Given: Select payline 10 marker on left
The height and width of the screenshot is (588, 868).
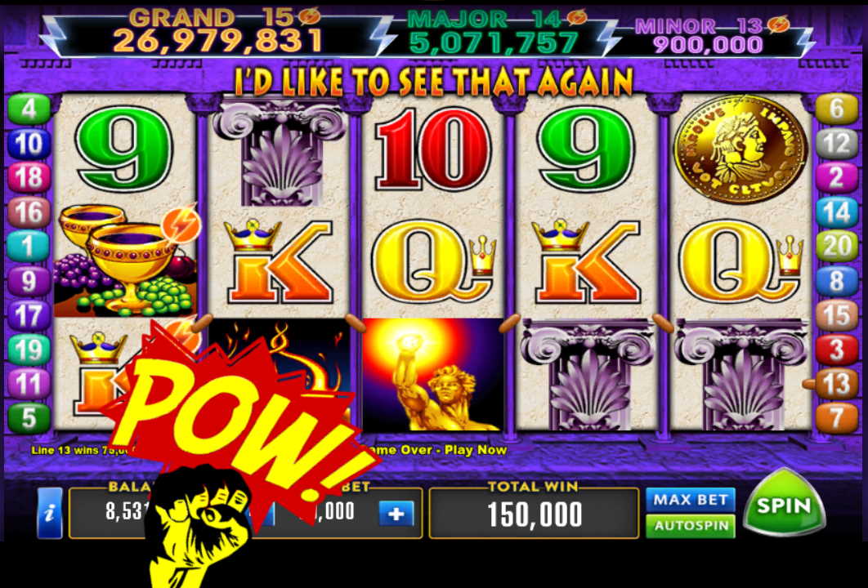Looking at the screenshot, I should pyautogui.click(x=29, y=144).
